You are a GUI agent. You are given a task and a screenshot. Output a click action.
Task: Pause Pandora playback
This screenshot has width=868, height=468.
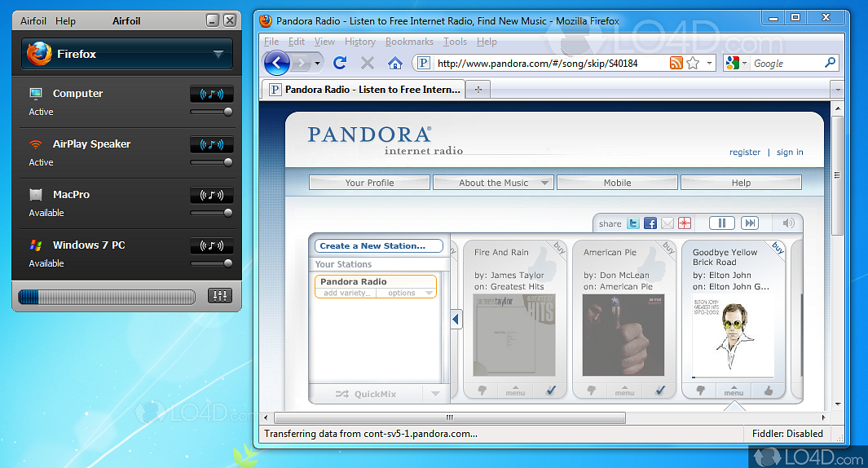click(x=722, y=223)
